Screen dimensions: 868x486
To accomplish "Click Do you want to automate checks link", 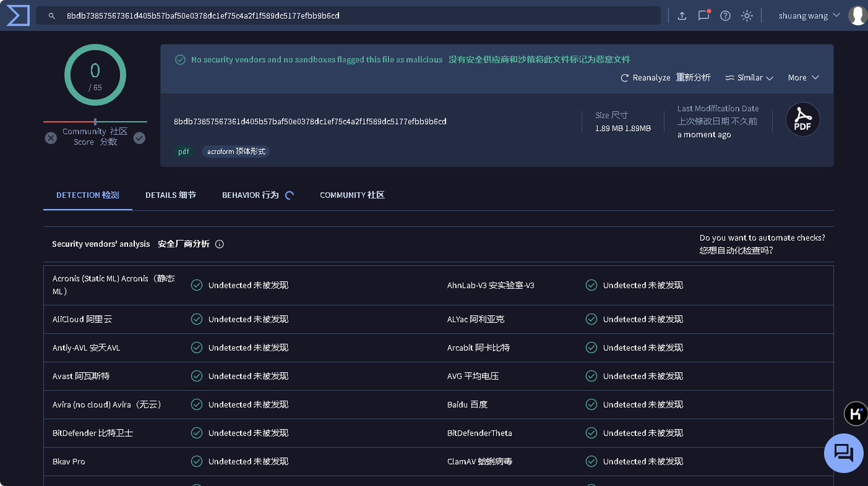I will pos(762,244).
